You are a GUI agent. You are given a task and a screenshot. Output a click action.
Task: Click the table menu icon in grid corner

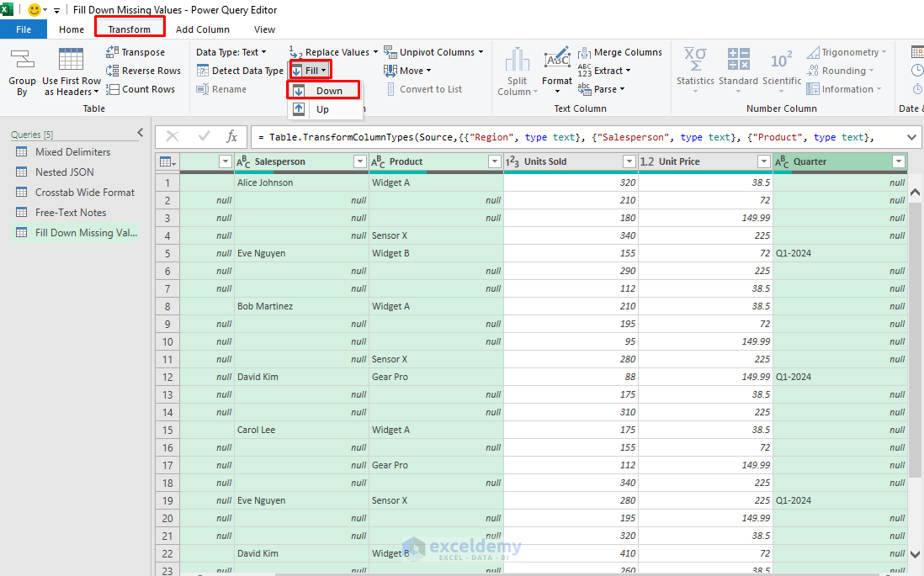[x=167, y=161]
